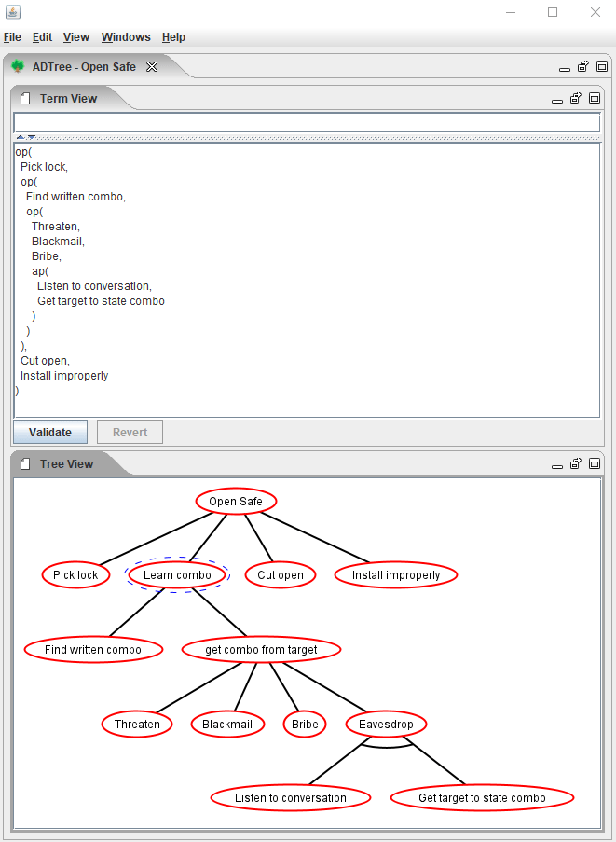Open the Windows menu
Image resolution: width=616 pixels, height=842 pixels.
126,37
